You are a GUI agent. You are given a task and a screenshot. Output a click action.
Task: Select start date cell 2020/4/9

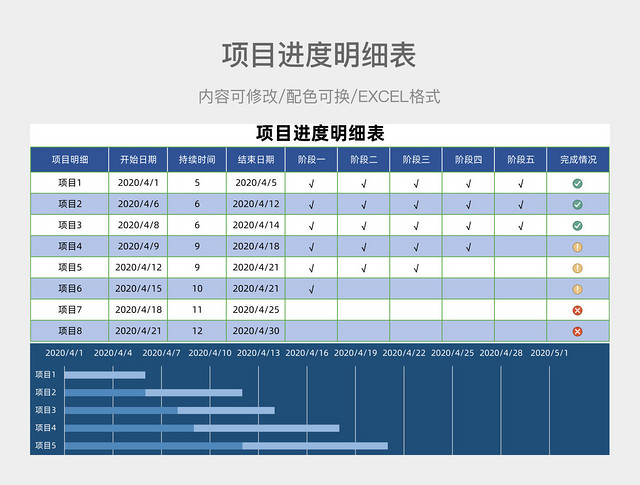(138, 247)
